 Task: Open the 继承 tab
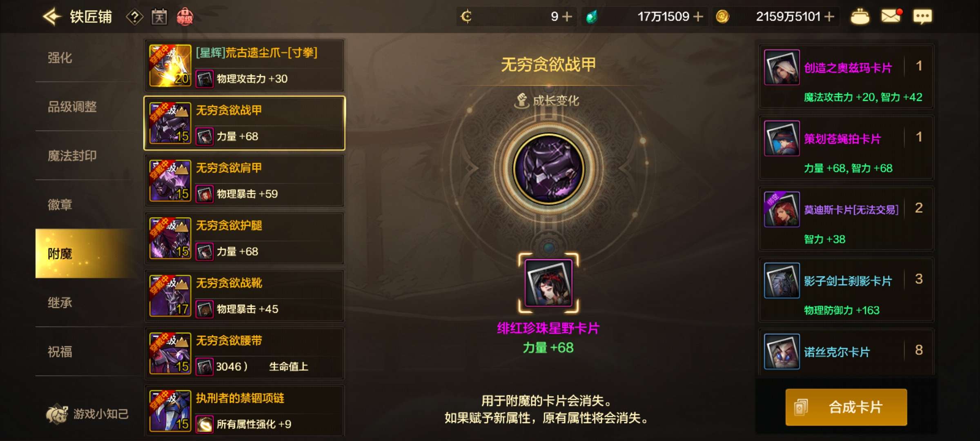pos(60,303)
